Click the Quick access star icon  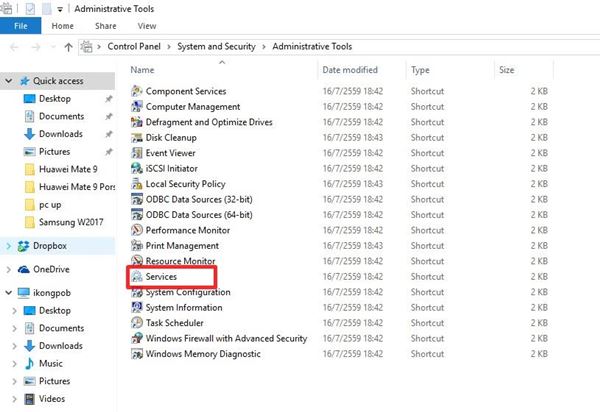click(24, 81)
